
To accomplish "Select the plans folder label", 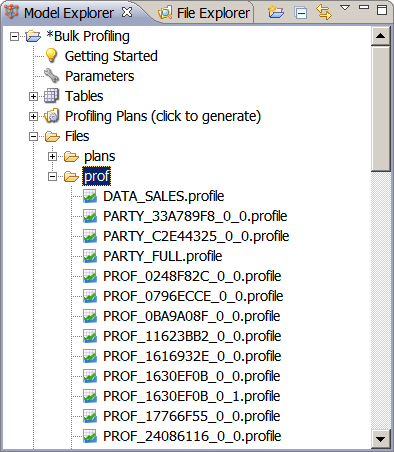I will click(x=100, y=156).
